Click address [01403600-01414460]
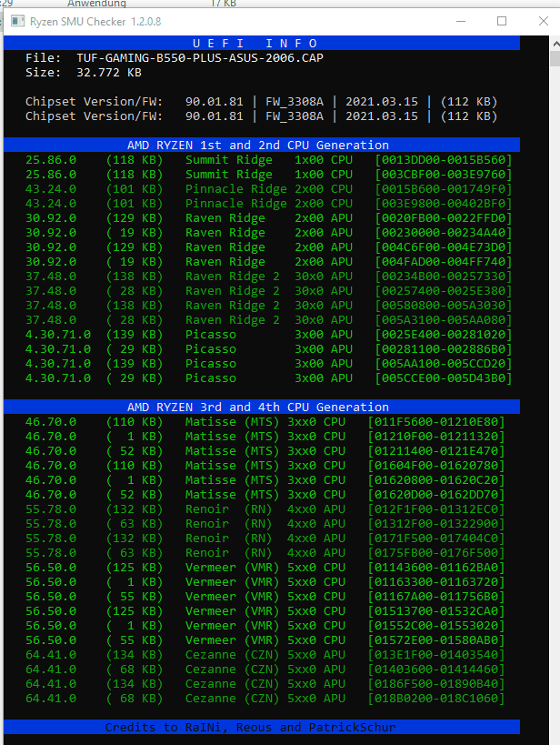 point(436,669)
